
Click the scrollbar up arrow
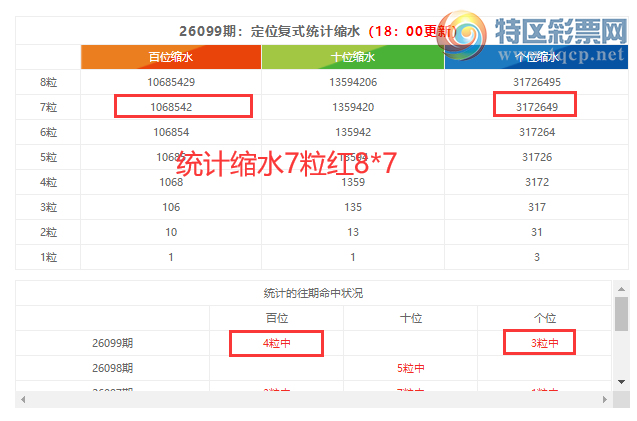click(621, 289)
